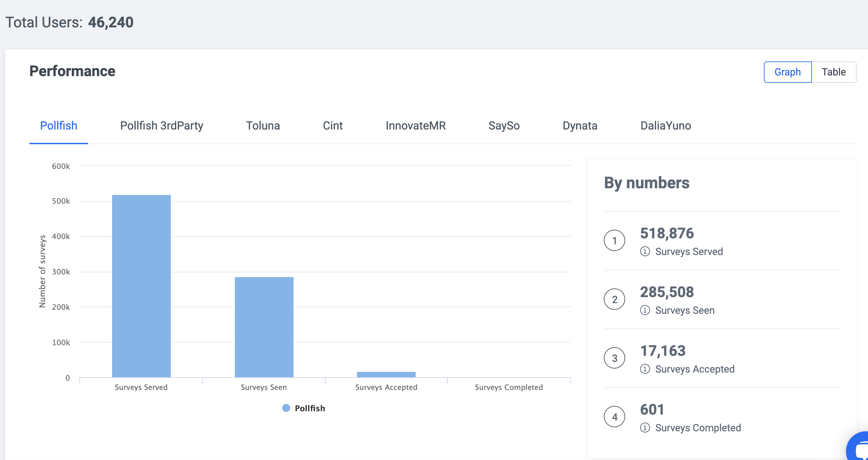The height and width of the screenshot is (460, 868).
Task: Click the Performance heading
Action: [72, 71]
